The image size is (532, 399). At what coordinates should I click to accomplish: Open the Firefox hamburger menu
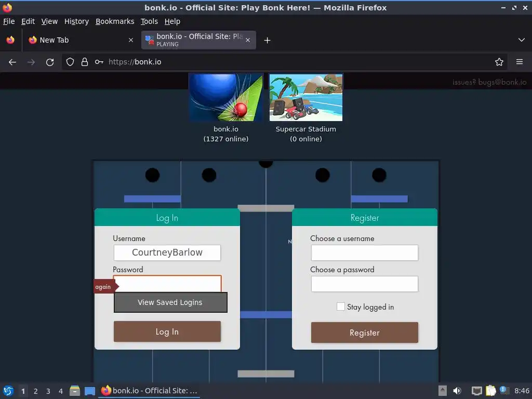click(520, 62)
